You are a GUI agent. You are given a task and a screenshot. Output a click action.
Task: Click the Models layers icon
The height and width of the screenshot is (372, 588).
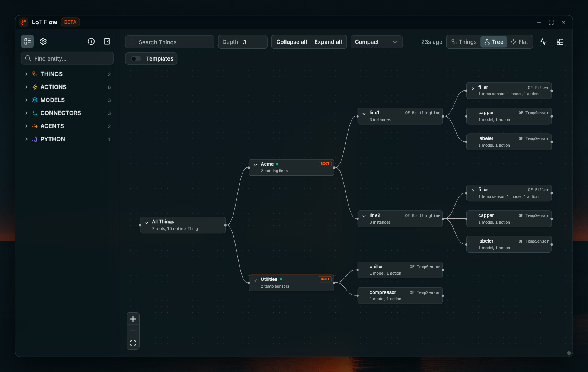pos(35,100)
